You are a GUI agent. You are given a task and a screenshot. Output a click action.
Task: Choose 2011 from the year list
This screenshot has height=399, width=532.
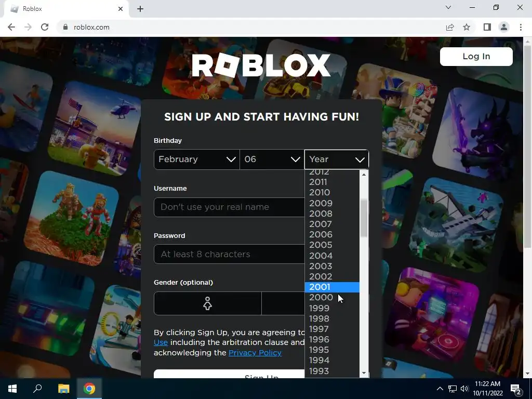pyautogui.click(x=332, y=182)
